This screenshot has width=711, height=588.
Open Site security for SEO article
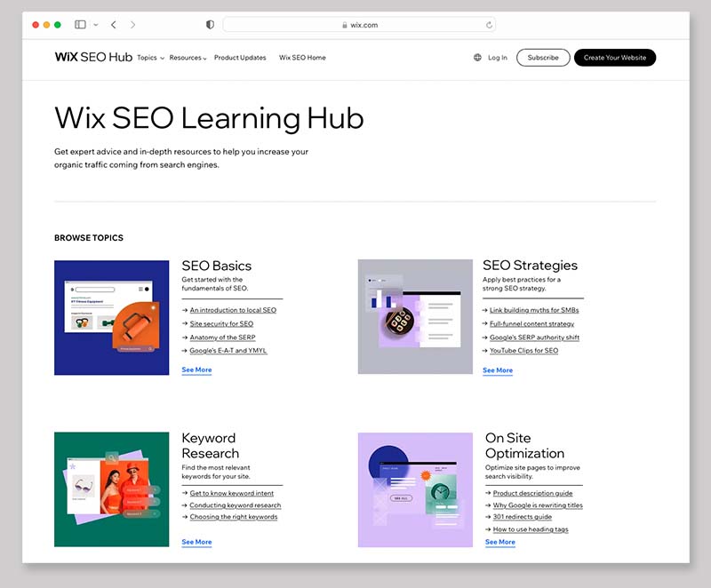click(x=221, y=324)
